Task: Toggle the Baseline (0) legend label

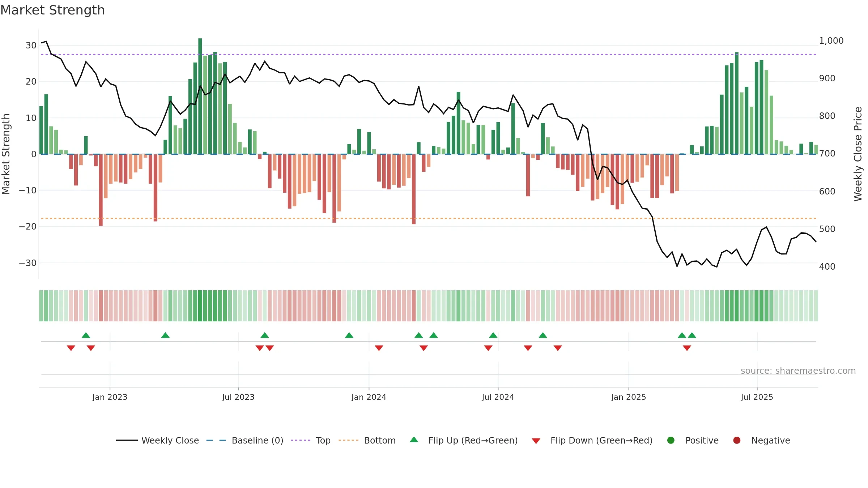Action: click(x=258, y=440)
